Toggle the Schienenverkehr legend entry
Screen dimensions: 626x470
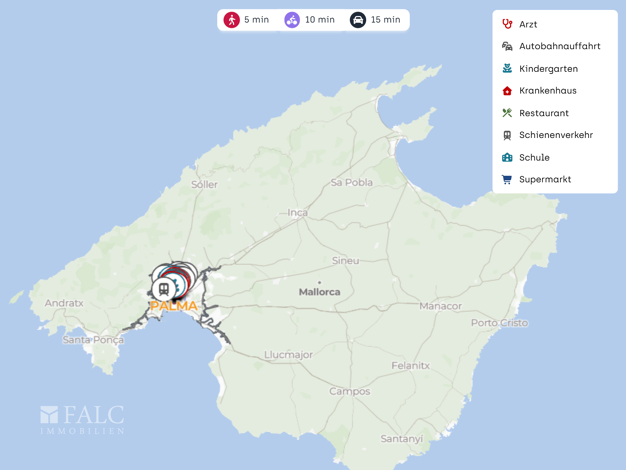(x=555, y=135)
